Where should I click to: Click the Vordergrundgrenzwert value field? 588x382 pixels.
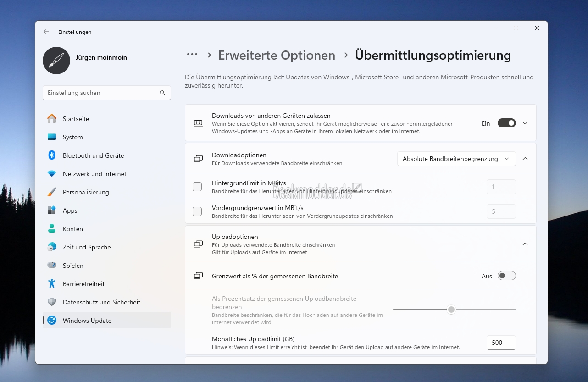coord(501,211)
